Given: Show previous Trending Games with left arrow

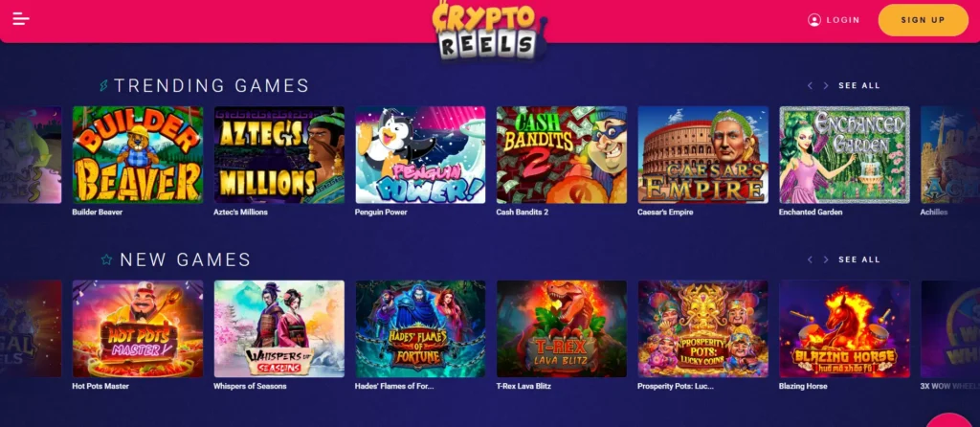Looking at the screenshot, I should click(810, 85).
